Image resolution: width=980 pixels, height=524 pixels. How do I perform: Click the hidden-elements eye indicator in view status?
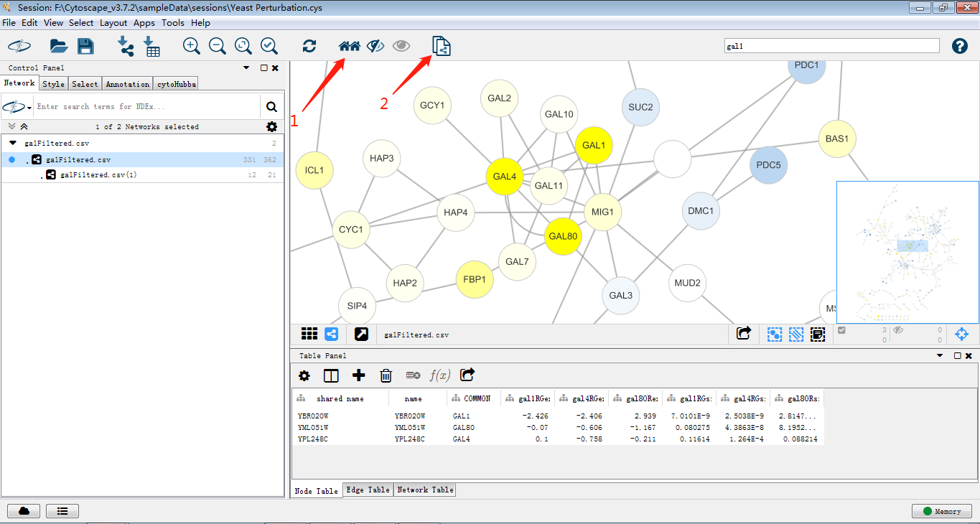click(x=897, y=330)
